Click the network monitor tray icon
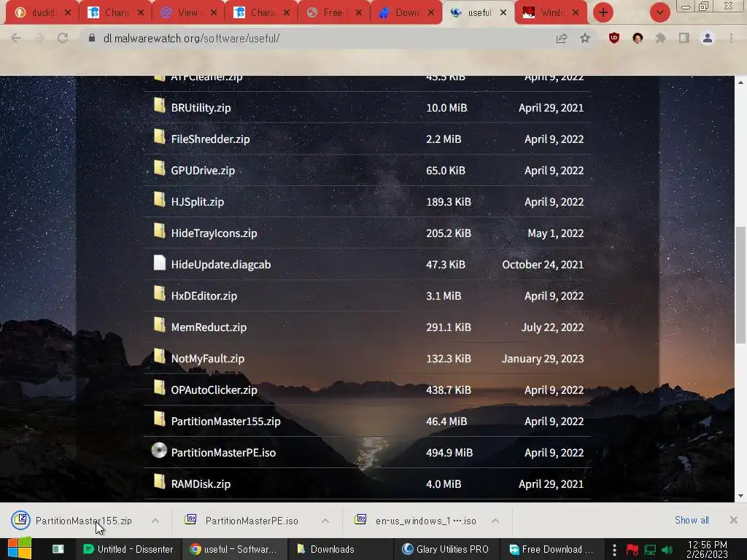747x560 pixels. pos(650,550)
